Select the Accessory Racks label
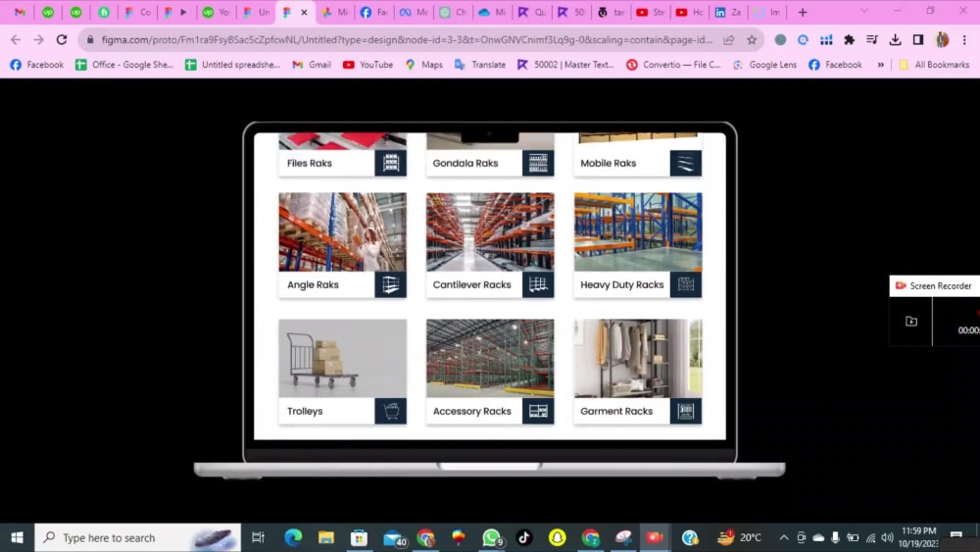Image resolution: width=980 pixels, height=552 pixels. pos(472,412)
